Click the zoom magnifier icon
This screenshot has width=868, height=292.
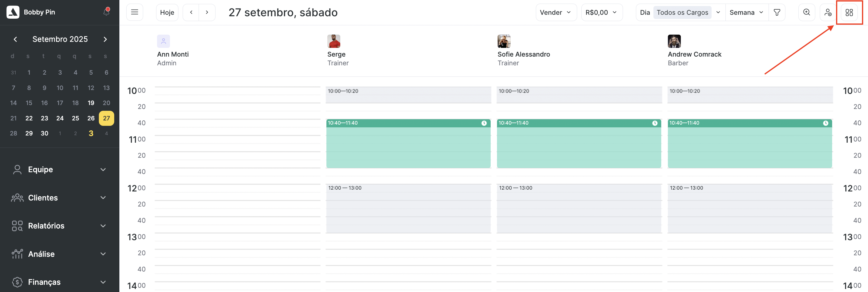pyautogui.click(x=806, y=12)
